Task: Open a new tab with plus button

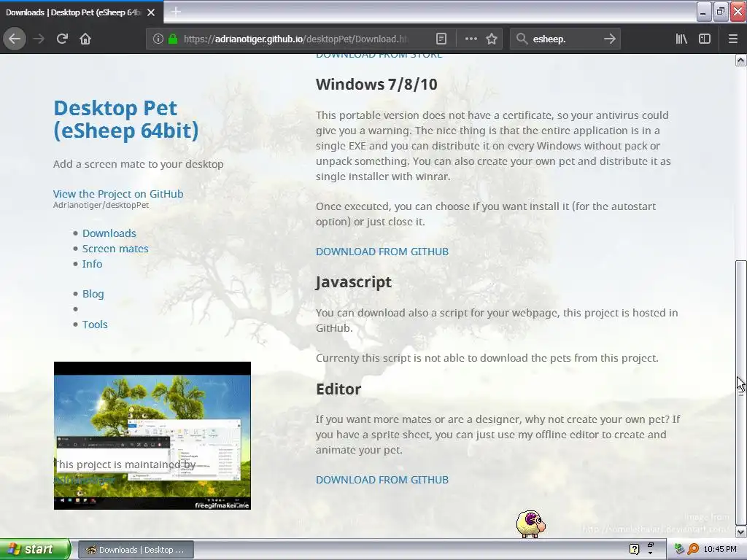Action: tap(176, 12)
